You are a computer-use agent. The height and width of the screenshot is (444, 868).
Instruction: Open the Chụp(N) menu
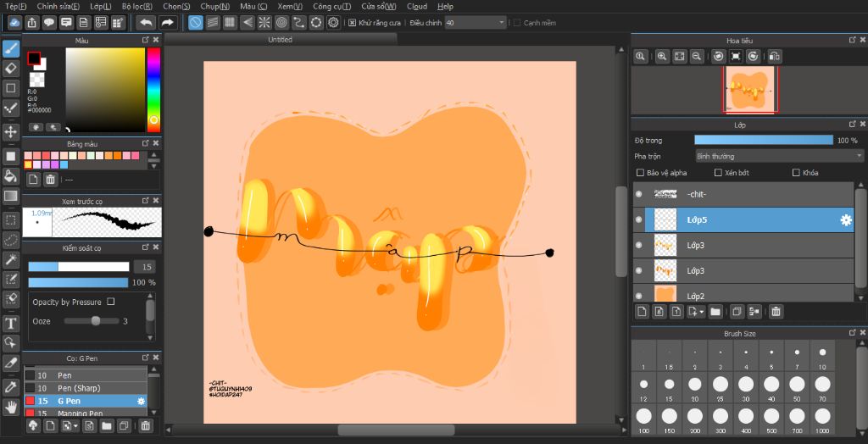point(216,7)
